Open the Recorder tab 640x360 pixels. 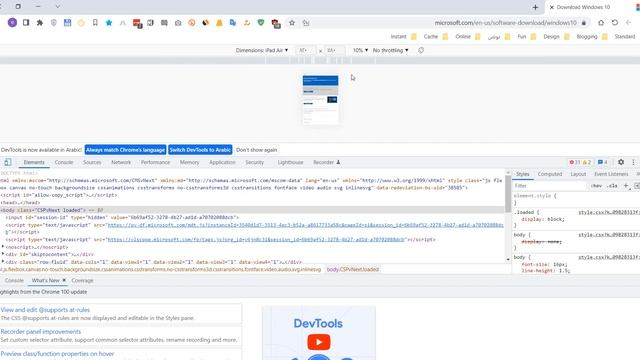[327, 162]
